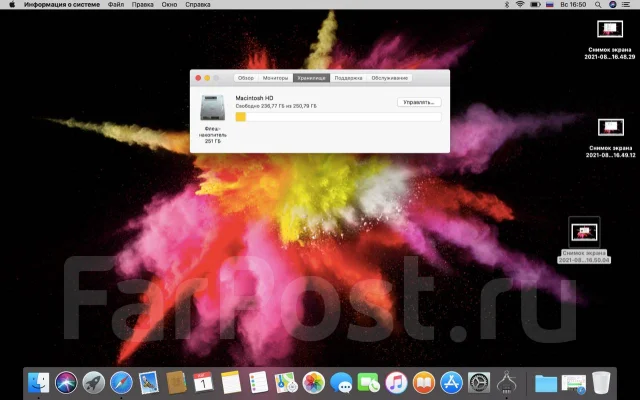
Task: Select highlighted screenshot file 16.50.08
Action: pyautogui.click(x=584, y=240)
